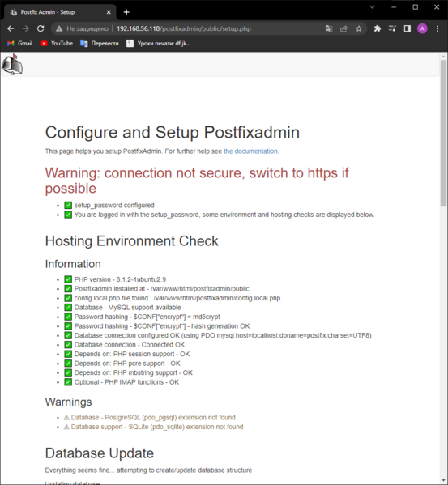Screen dimensions: 448x485
Task: Bookmark this page with star icon
Action: point(359,29)
